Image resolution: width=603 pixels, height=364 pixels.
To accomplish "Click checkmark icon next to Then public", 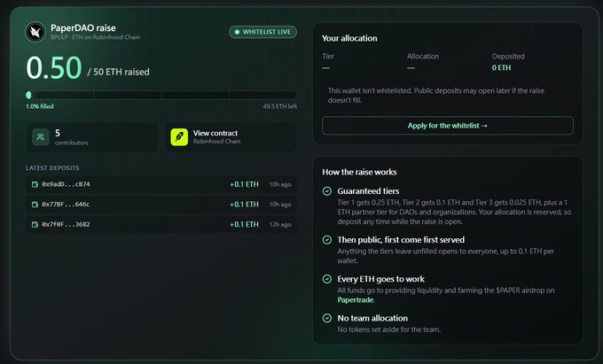I will [x=327, y=240].
